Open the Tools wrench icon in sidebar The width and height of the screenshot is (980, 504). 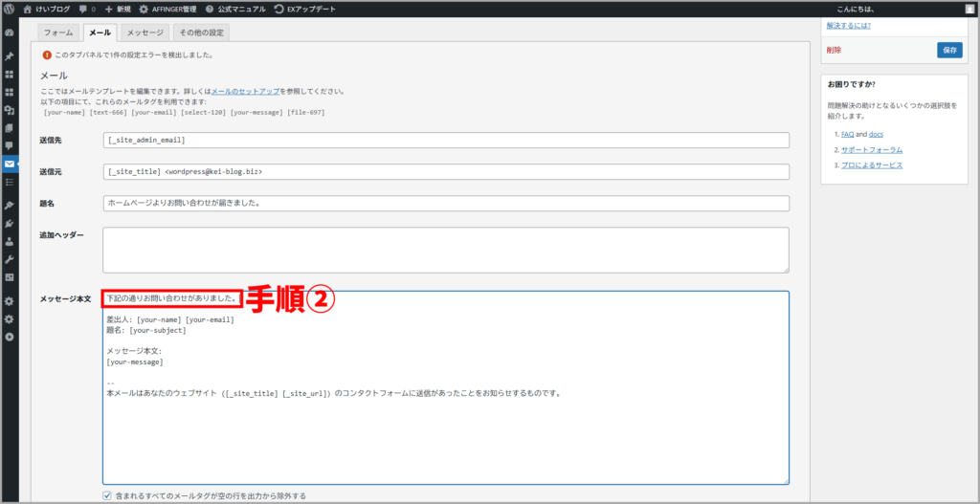point(10,259)
